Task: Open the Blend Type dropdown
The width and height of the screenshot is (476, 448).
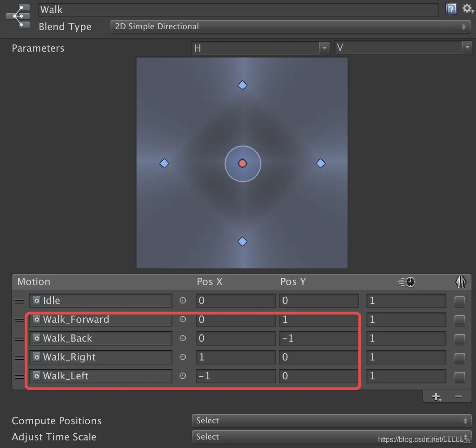Action: [x=290, y=27]
